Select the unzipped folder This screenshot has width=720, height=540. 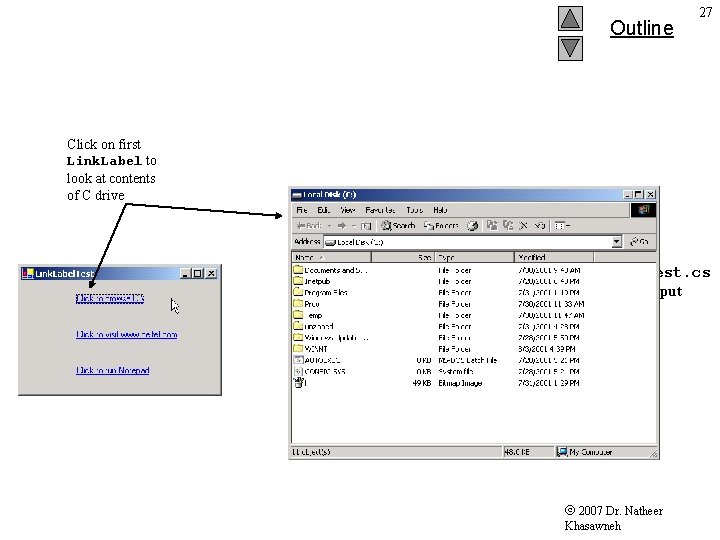point(313,326)
